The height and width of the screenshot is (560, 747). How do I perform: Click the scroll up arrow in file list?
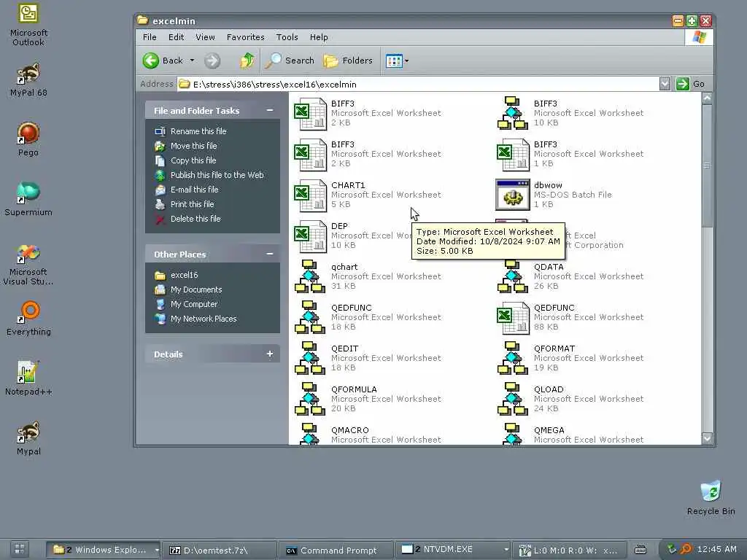point(707,98)
